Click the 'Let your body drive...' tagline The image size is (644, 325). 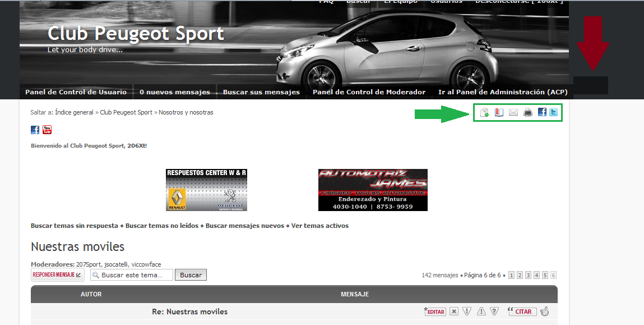click(85, 50)
